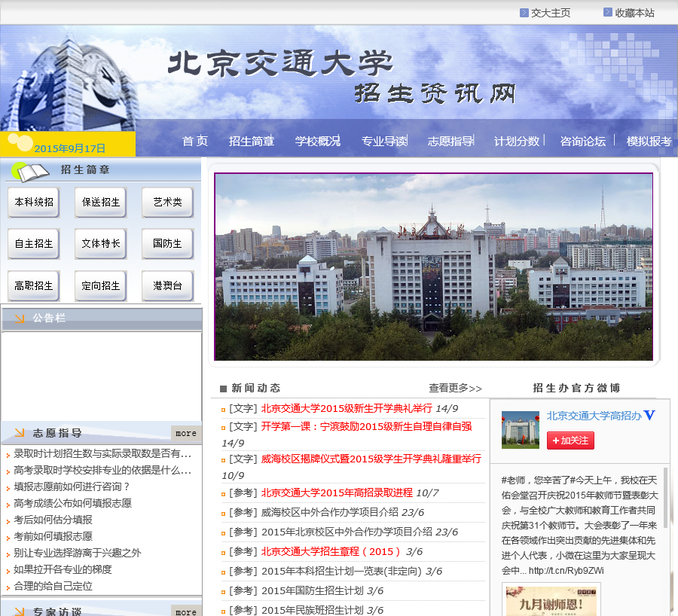
Task: Click the verified V badge icon
Action: coord(649,416)
